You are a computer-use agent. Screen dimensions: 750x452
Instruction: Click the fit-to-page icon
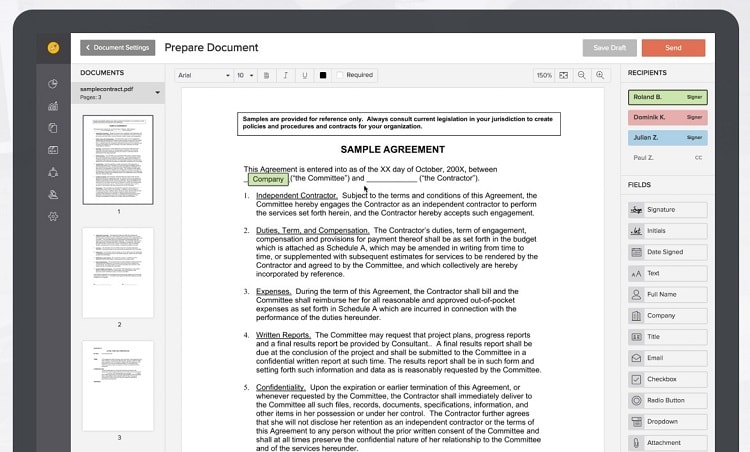coord(563,75)
